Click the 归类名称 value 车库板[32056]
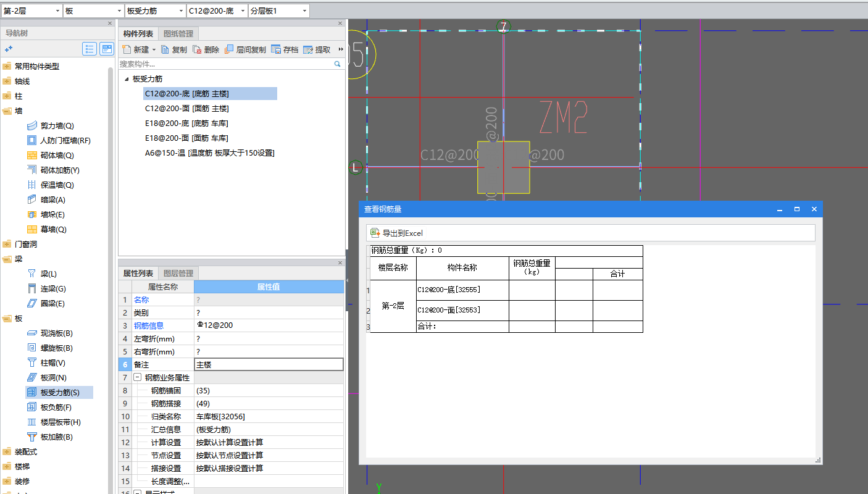 pos(269,416)
